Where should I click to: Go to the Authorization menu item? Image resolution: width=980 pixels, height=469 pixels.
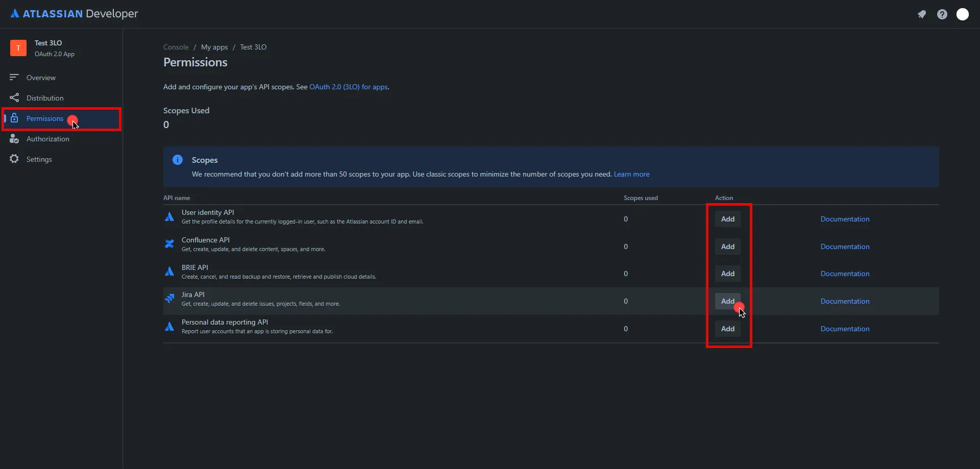tap(47, 139)
